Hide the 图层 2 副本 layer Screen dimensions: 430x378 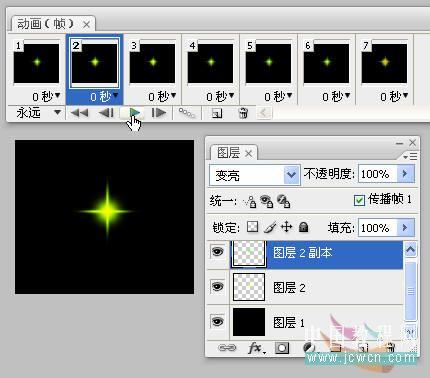click(x=217, y=252)
